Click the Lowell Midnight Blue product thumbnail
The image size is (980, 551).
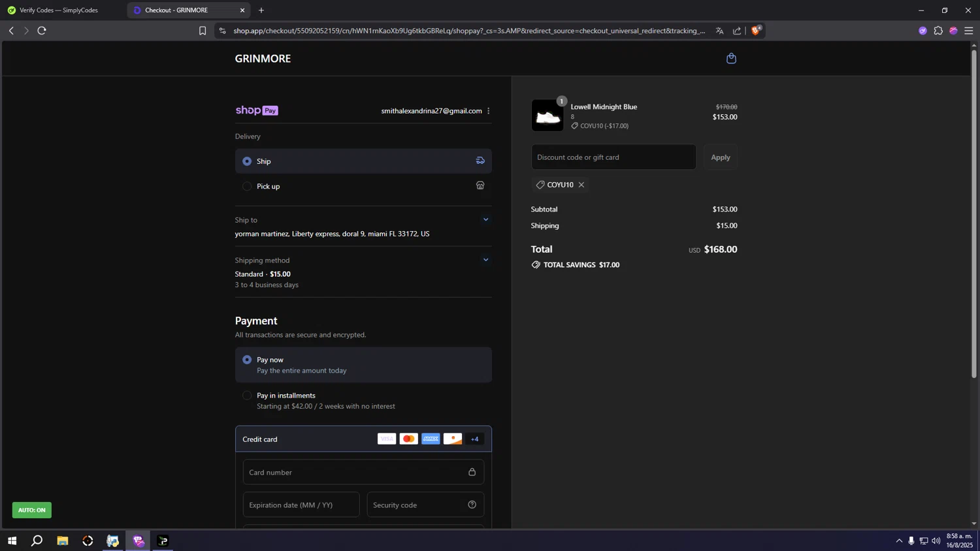click(x=547, y=116)
